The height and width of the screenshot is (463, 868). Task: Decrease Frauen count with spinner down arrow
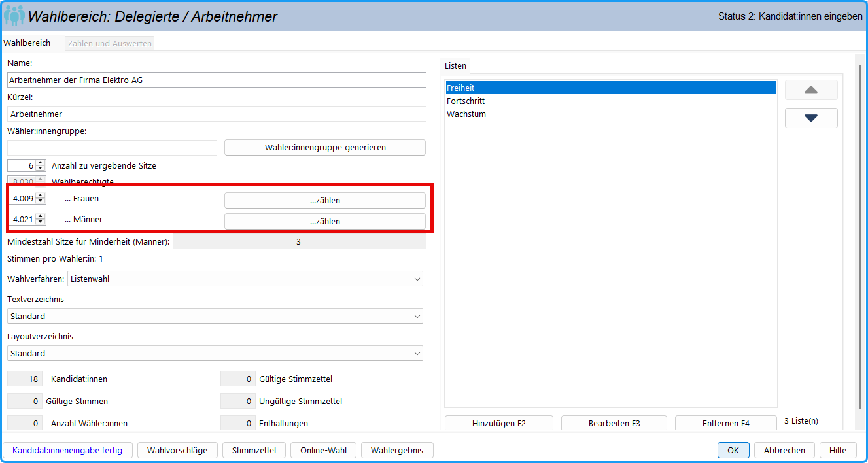point(41,201)
